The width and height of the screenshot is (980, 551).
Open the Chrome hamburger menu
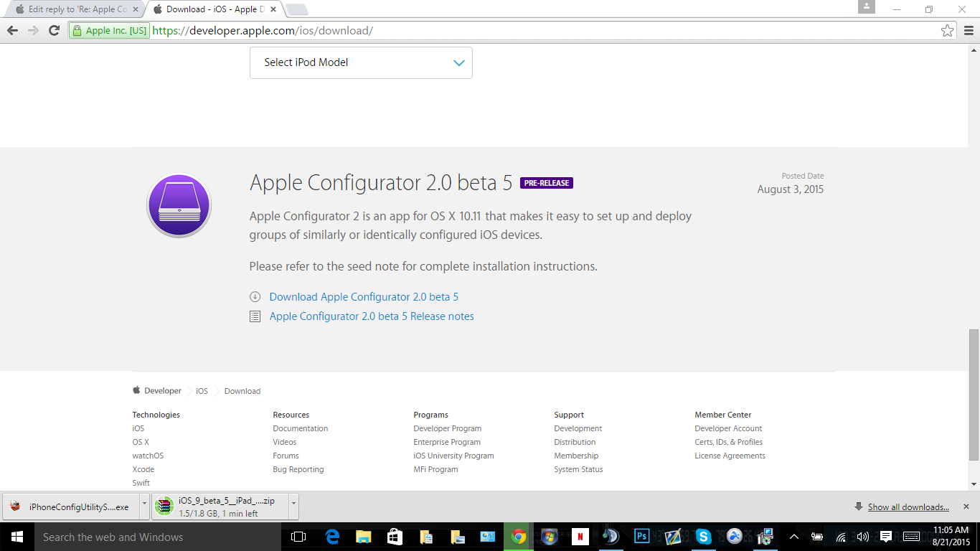(969, 31)
